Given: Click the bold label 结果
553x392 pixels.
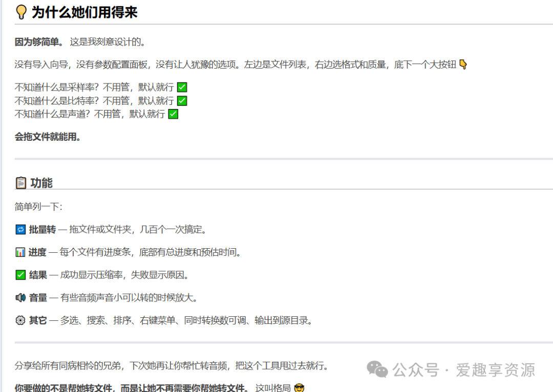Looking at the screenshot, I should [x=38, y=275].
